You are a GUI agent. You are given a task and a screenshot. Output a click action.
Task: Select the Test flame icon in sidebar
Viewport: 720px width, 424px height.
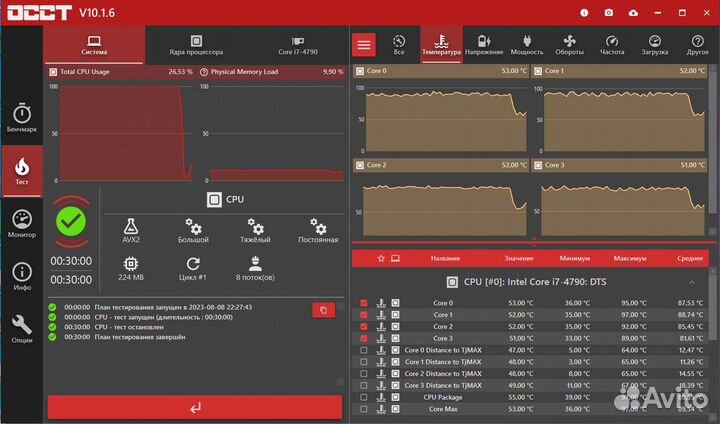22,171
